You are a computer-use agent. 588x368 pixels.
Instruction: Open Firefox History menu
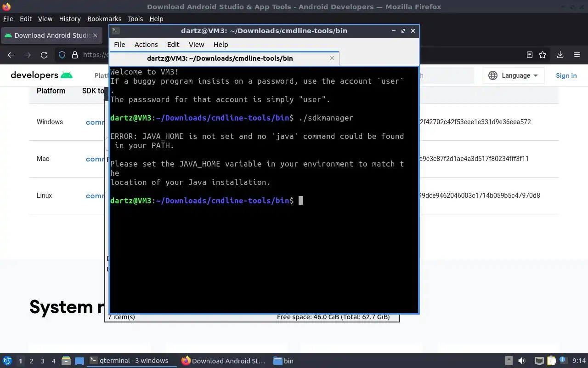click(x=70, y=19)
